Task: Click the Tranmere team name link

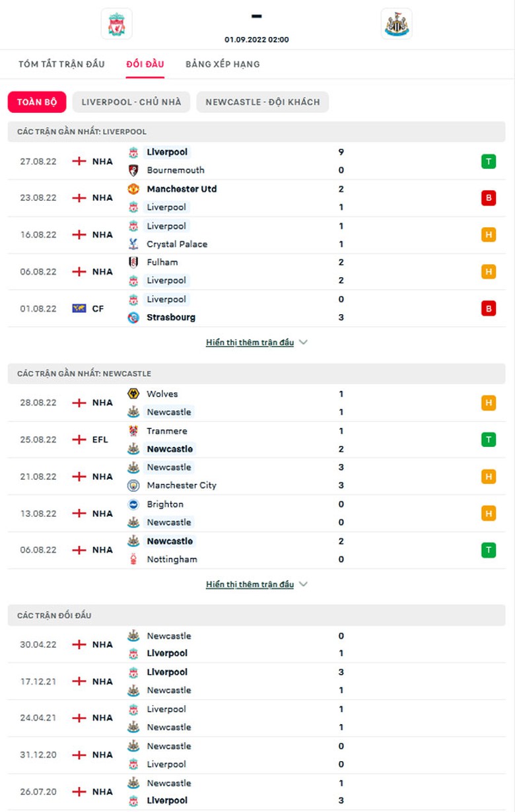Action: 167,431
